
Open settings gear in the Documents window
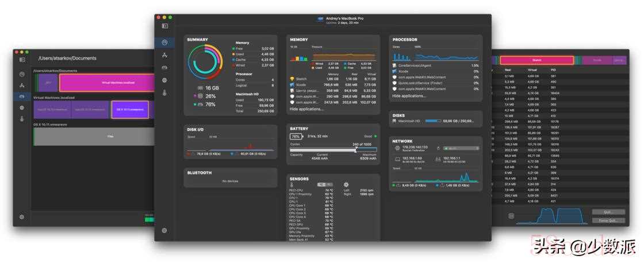tap(22, 217)
